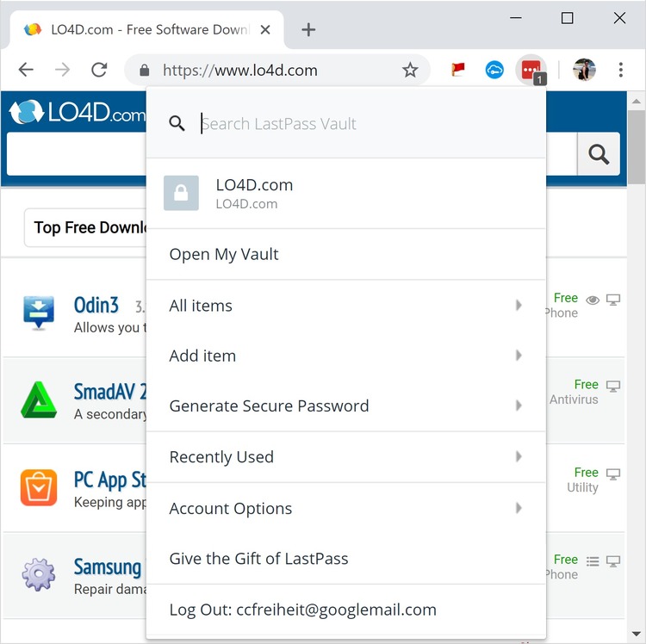
Task: Click the LastPass extension icon in toolbar
Action: pyautogui.click(x=531, y=70)
